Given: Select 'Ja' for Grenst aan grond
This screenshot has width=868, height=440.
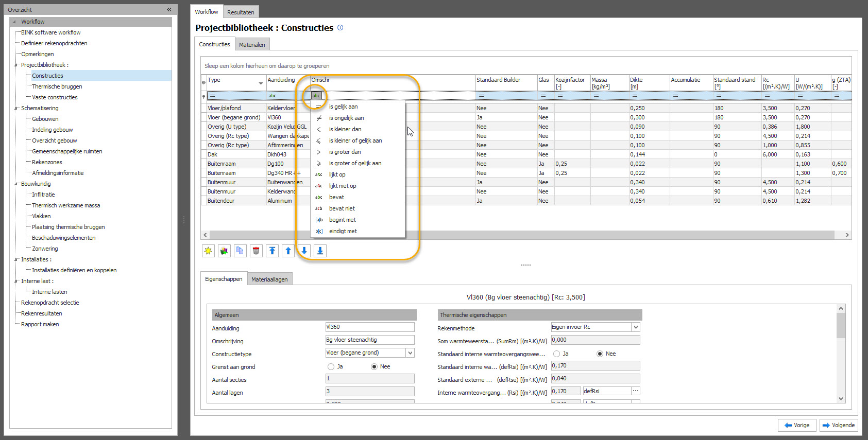Looking at the screenshot, I should (x=331, y=366).
